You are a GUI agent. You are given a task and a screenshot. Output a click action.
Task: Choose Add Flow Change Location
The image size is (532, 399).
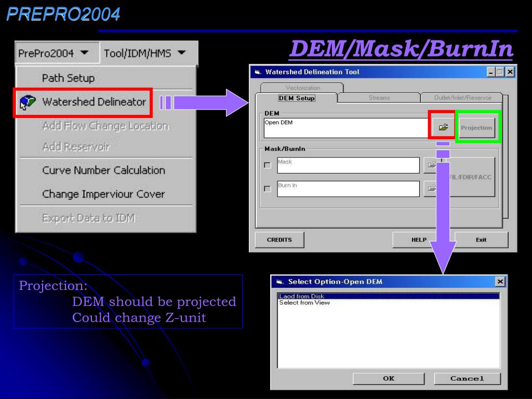coord(105,126)
